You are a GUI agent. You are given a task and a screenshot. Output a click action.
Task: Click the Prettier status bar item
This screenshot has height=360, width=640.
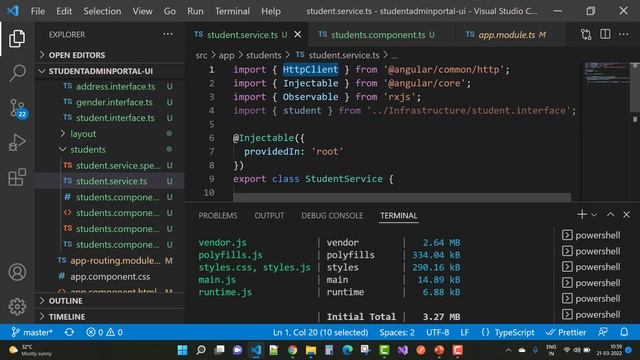(x=566, y=332)
